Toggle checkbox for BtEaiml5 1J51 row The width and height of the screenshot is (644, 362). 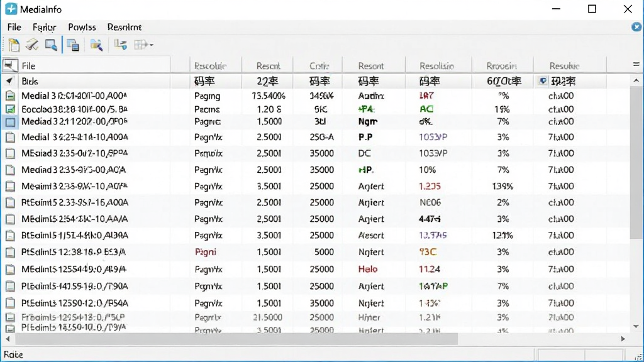tap(10, 236)
